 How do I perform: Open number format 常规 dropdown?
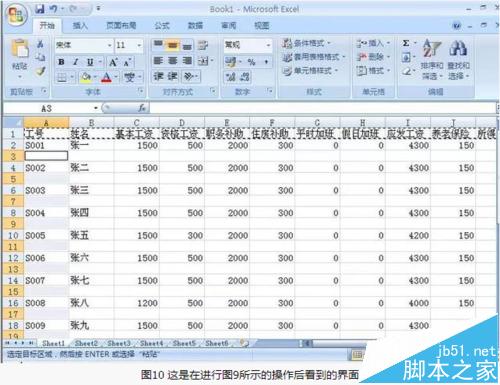coord(268,45)
